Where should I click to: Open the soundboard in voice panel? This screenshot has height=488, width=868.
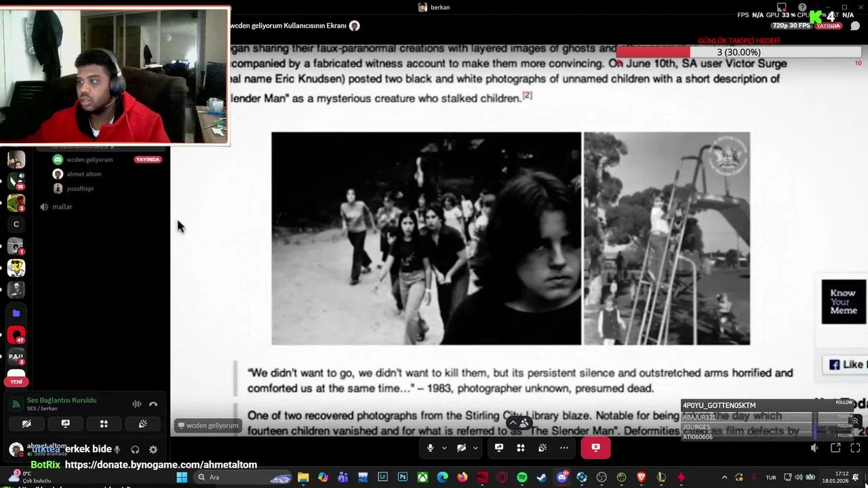[x=142, y=424]
